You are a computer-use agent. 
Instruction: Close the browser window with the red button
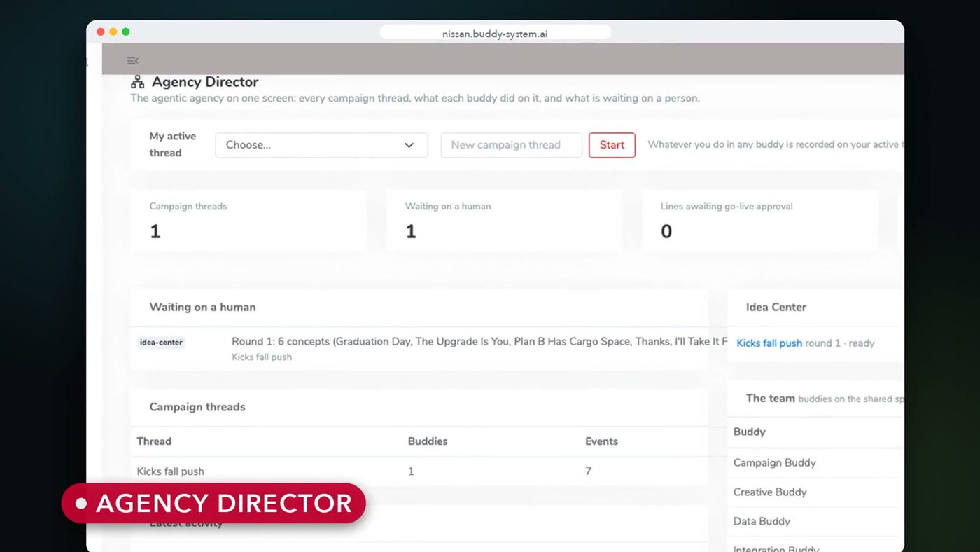(x=101, y=32)
